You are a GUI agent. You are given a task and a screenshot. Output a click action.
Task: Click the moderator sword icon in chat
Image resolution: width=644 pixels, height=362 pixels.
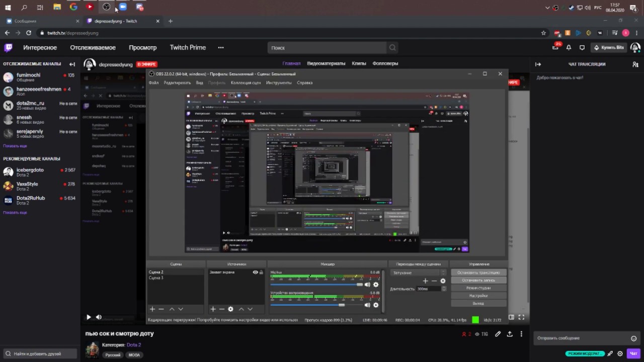click(610, 353)
